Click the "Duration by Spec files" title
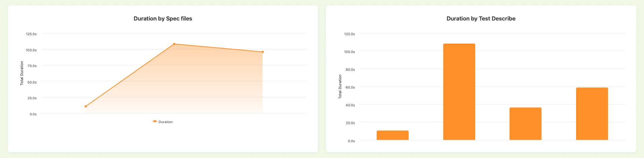644x158 pixels. [x=163, y=19]
